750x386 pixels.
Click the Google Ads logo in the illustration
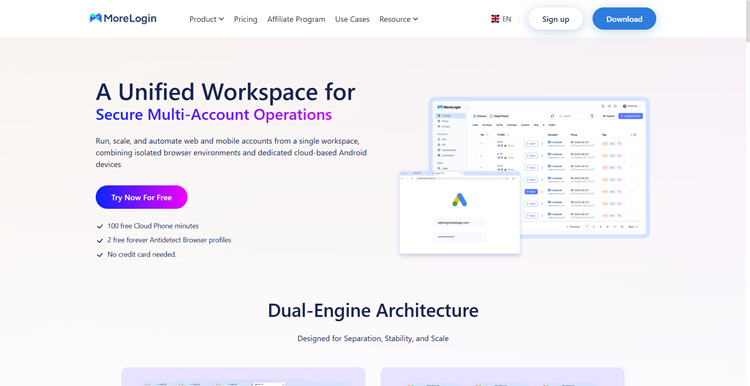[x=459, y=199]
